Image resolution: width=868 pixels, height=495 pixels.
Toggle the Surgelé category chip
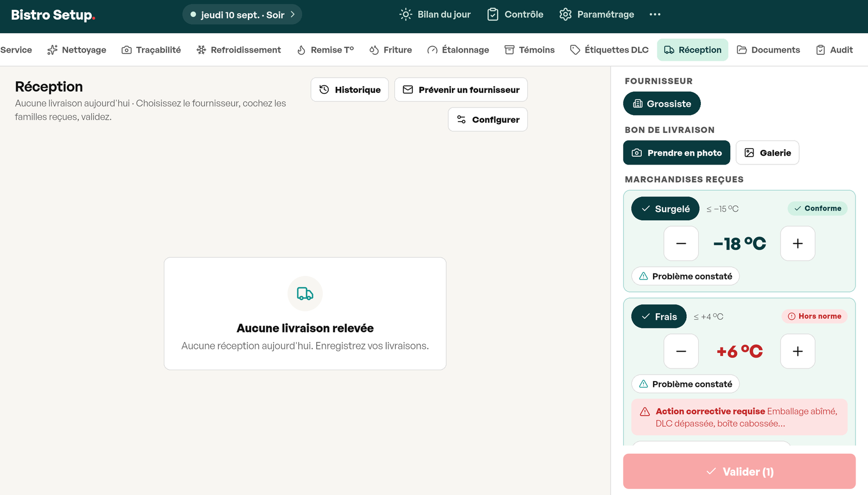tap(665, 208)
